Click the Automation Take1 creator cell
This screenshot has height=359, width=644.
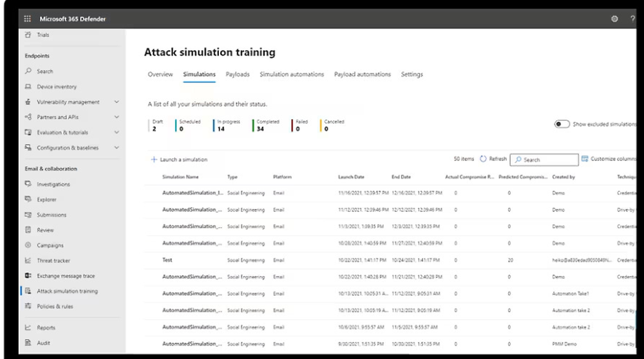pos(571,293)
